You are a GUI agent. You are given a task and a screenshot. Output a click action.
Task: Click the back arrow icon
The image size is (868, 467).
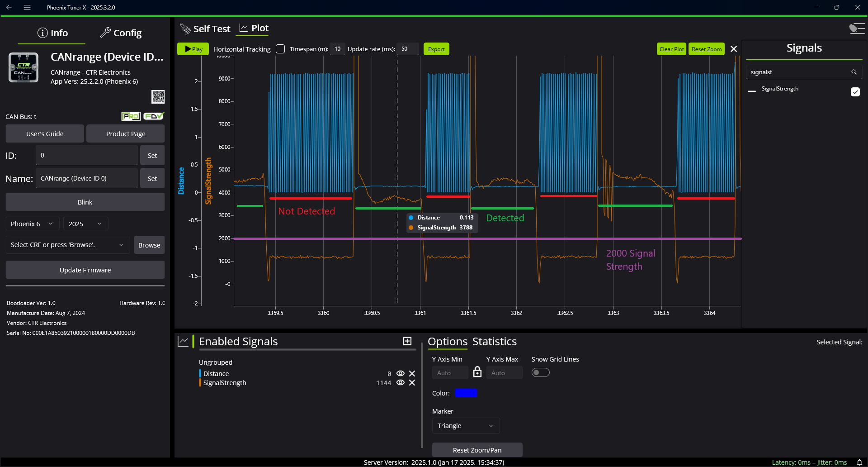(x=9, y=7)
